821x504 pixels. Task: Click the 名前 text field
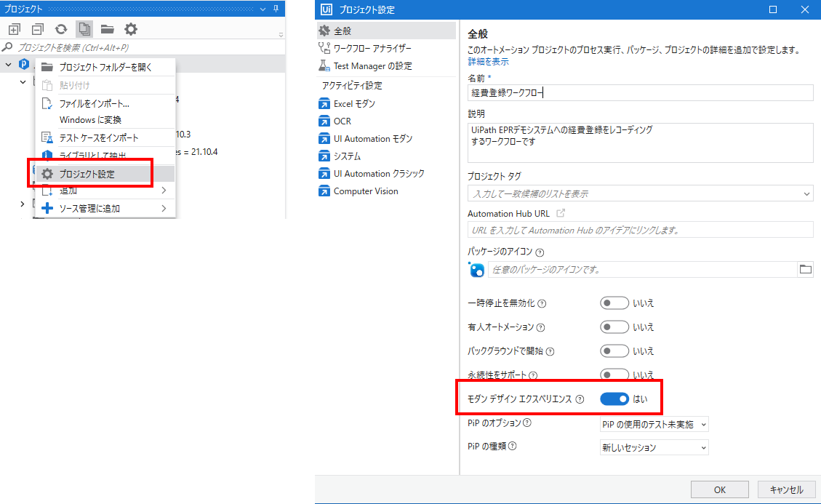coord(641,93)
